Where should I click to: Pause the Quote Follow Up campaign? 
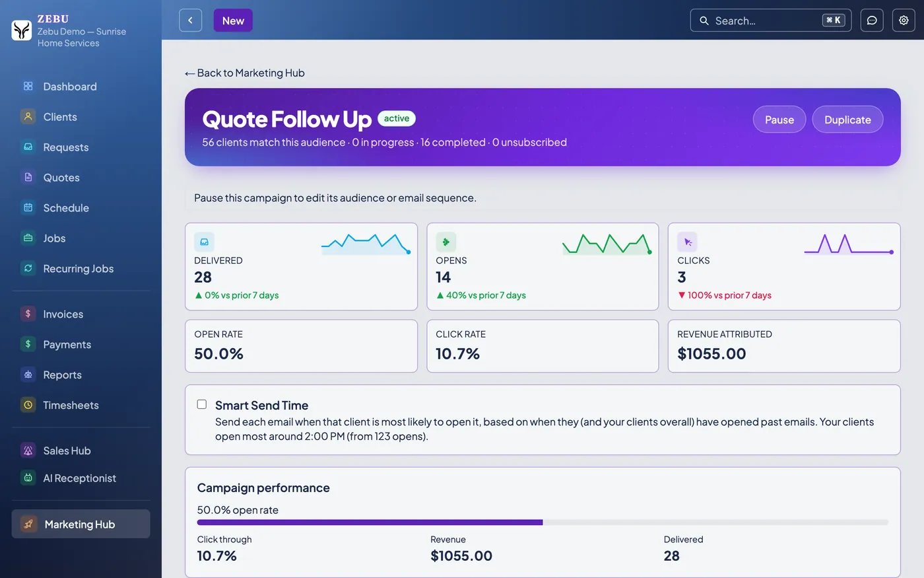[x=779, y=120]
